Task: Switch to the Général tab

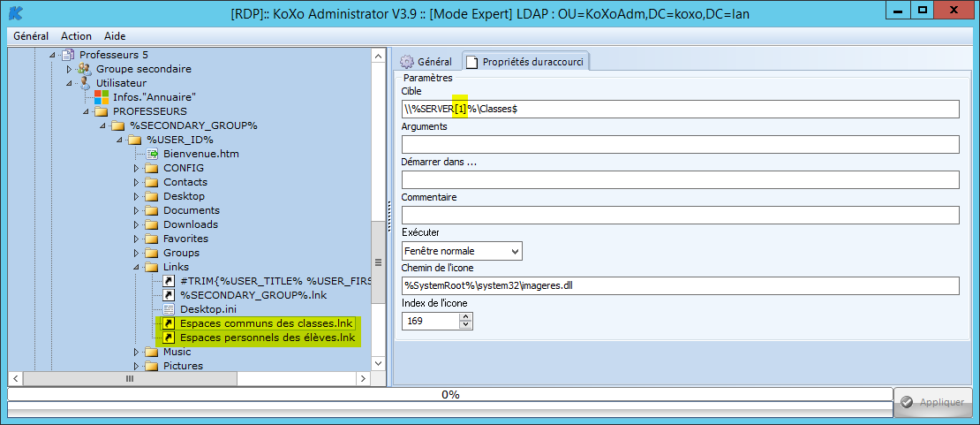Action: coord(426,62)
